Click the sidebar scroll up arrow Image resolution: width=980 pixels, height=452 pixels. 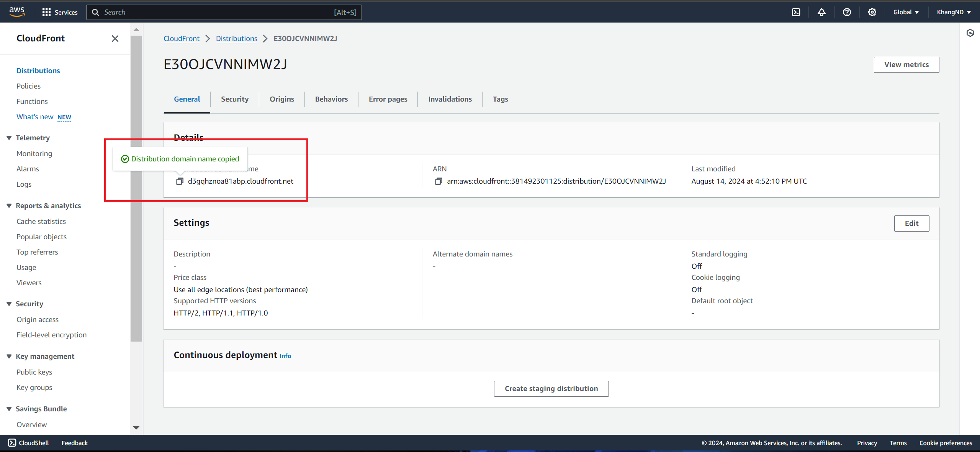136,30
